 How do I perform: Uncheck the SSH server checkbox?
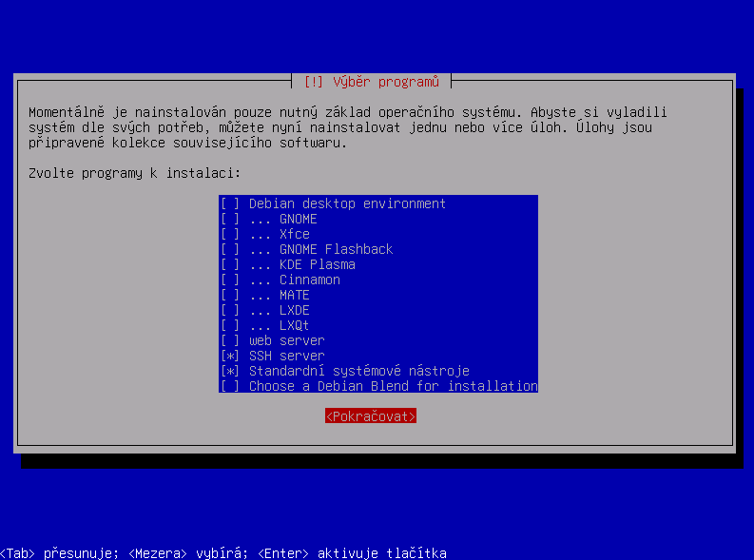click(230, 357)
